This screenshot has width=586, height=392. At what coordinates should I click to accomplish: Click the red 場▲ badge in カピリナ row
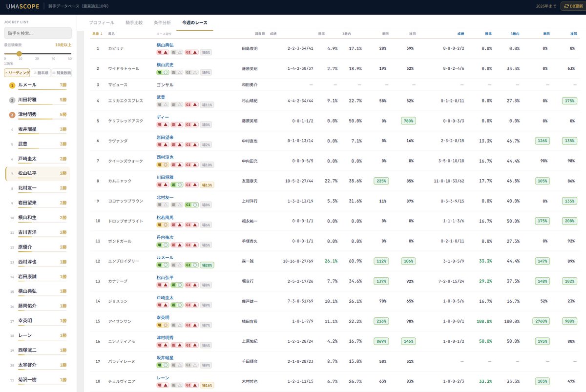pyautogui.click(x=163, y=52)
